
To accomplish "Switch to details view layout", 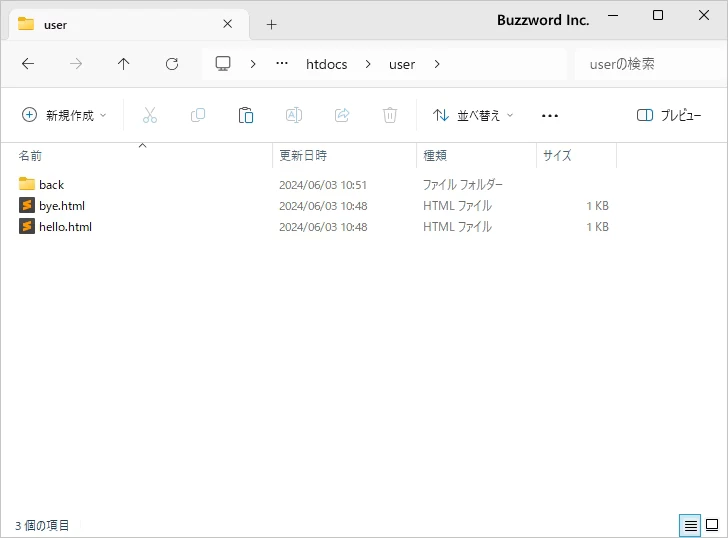I will click(690, 524).
